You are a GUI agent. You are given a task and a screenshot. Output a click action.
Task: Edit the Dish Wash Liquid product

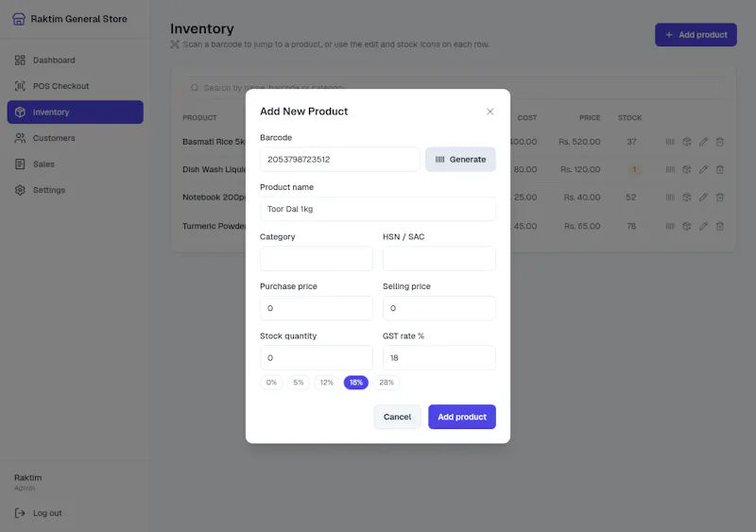pos(703,170)
